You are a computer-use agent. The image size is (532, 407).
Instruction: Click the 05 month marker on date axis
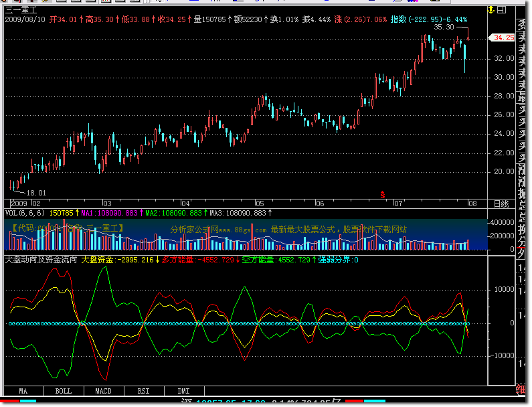[260, 203]
